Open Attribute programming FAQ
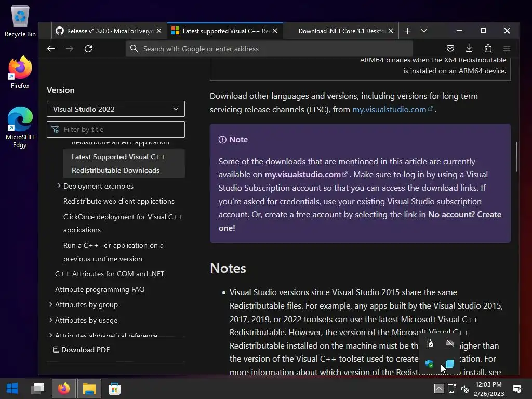 tap(100, 289)
